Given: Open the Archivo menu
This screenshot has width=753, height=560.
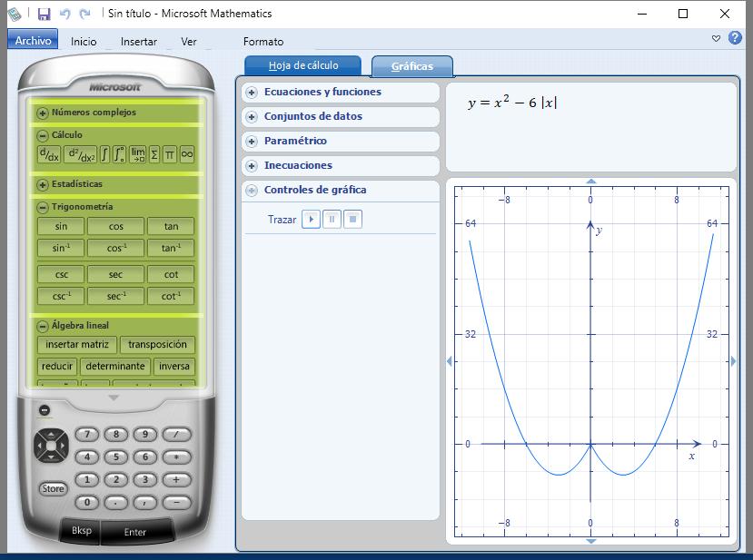Looking at the screenshot, I should [33, 40].
